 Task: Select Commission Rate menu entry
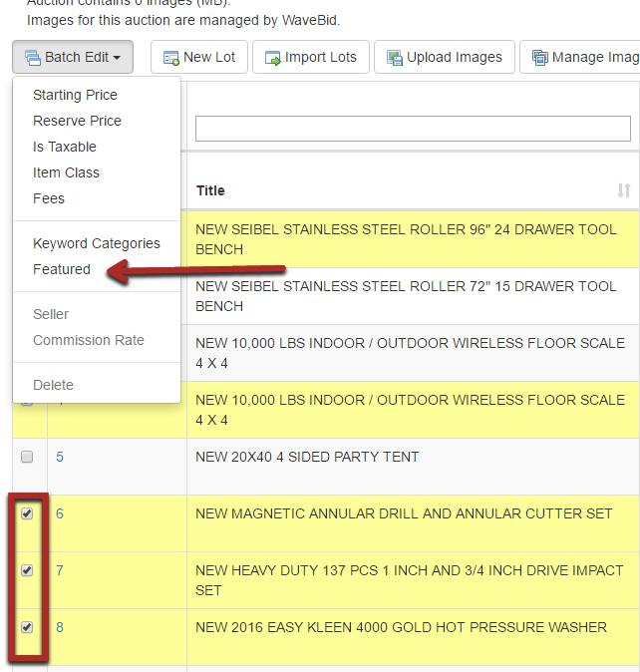pyautogui.click(x=89, y=340)
